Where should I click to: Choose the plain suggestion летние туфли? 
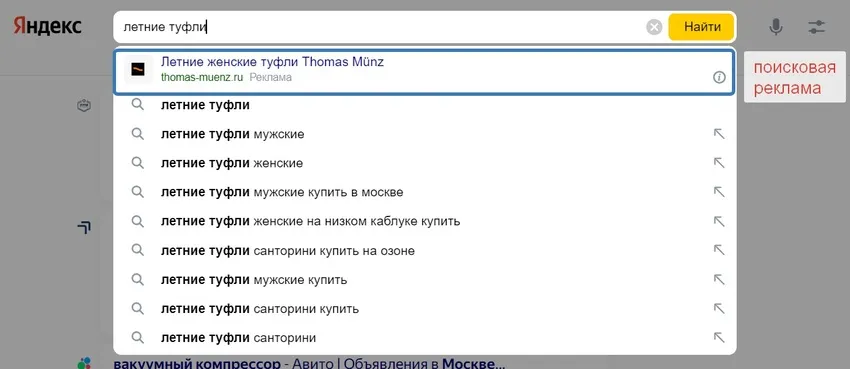424,105
